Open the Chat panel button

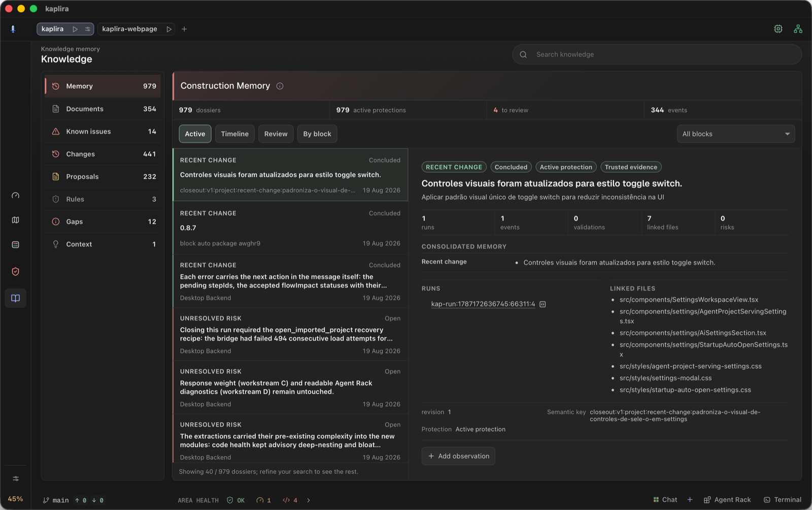[665, 500]
